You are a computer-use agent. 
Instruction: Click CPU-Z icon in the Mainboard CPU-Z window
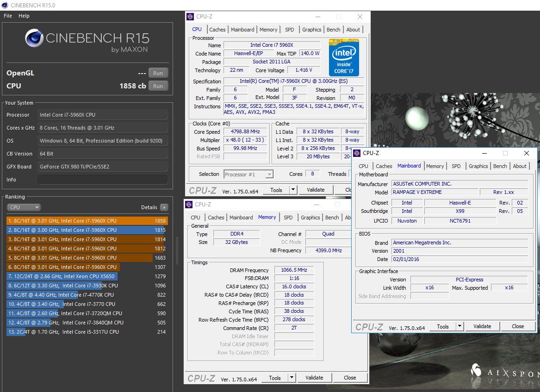click(x=357, y=153)
